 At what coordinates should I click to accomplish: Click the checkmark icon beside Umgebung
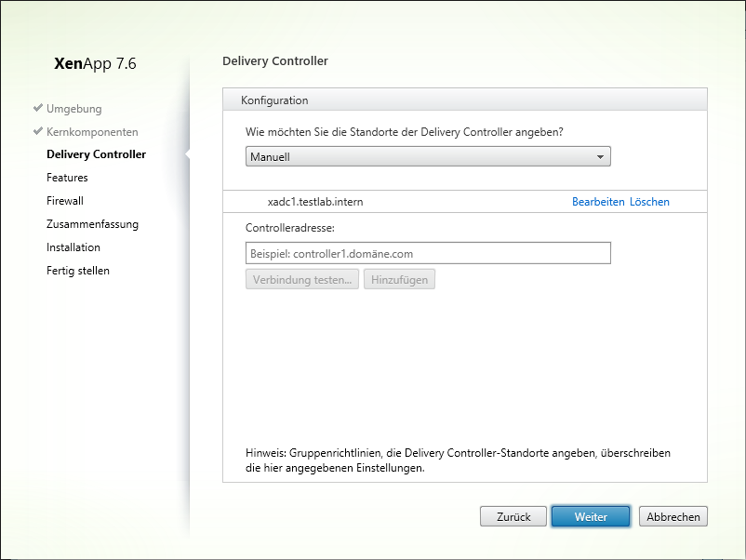pos(38,108)
